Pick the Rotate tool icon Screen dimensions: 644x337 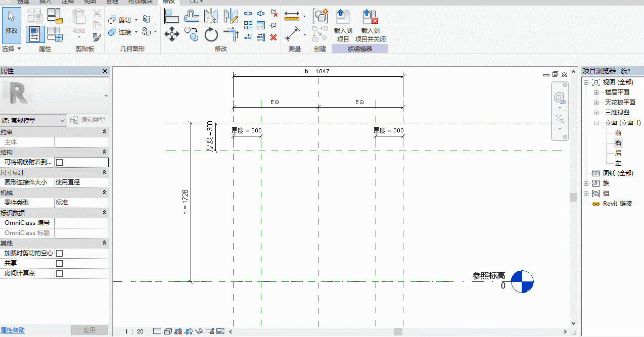coord(211,34)
